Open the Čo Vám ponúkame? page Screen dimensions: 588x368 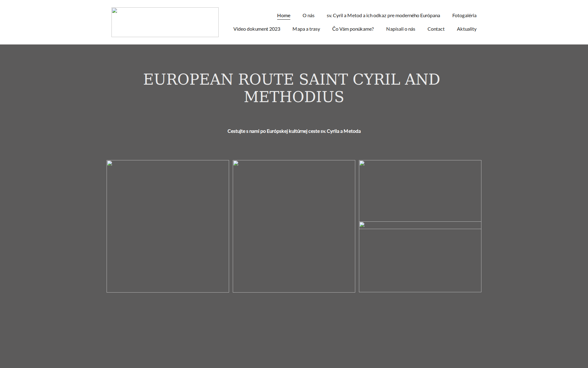coord(353,29)
